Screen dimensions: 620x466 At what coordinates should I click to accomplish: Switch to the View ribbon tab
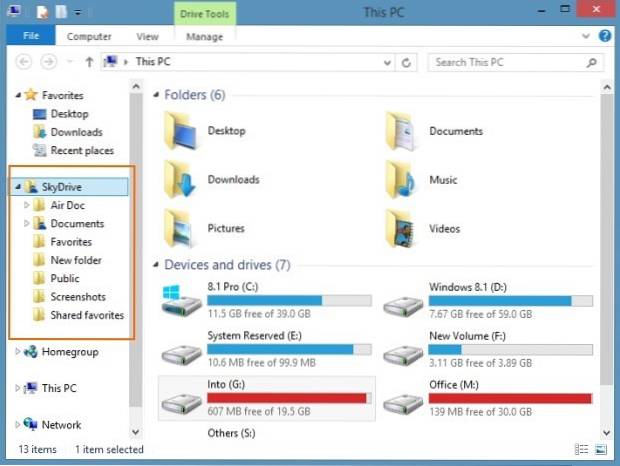coord(147,37)
